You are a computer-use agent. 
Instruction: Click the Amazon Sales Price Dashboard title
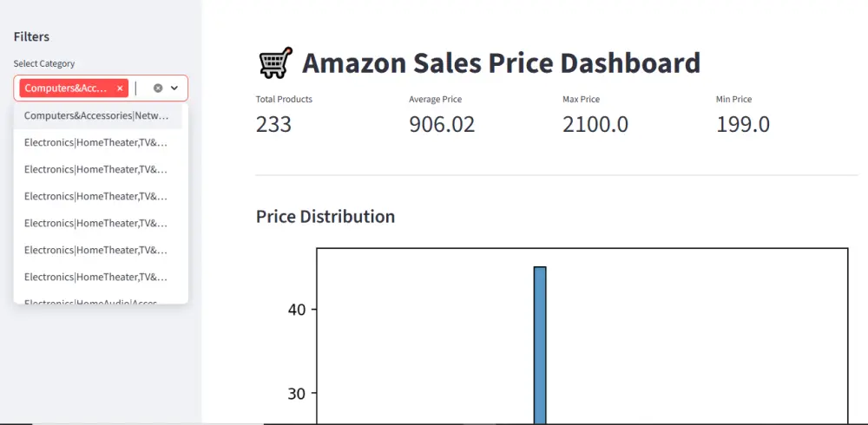[x=501, y=63]
